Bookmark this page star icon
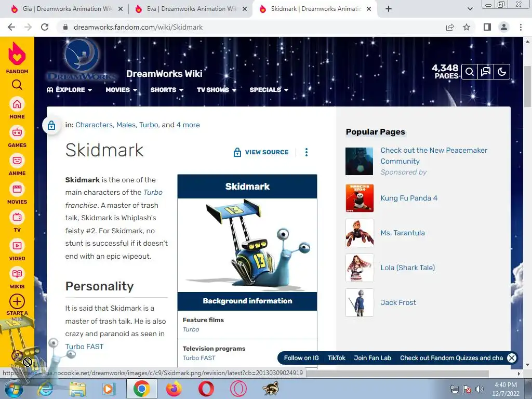Screen dimensions: 532x399 click(467, 27)
